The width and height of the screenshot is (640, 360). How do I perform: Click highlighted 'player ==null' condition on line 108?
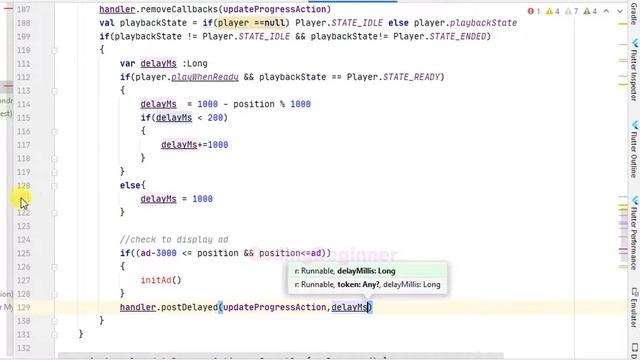click(x=251, y=23)
